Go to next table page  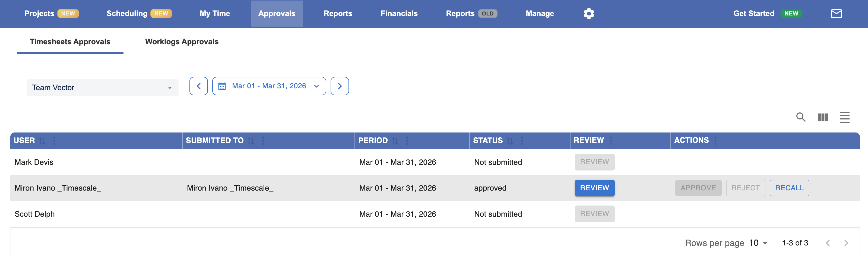846,243
